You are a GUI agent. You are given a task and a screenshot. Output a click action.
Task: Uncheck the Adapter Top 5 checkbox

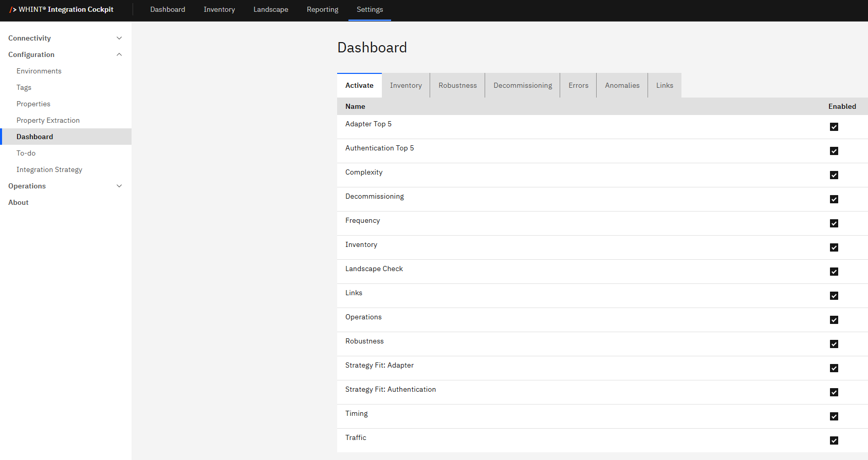pos(834,127)
